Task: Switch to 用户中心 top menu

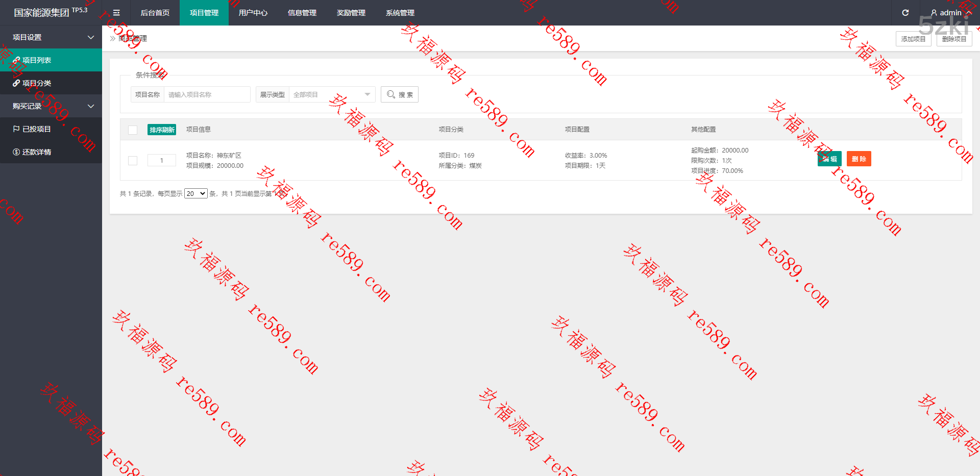Action: point(253,13)
